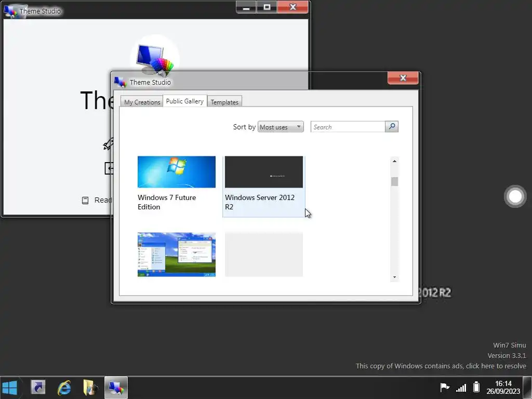The width and height of the screenshot is (532, 399).
Task: Click the white circular floating button
Action: (515, 196)
